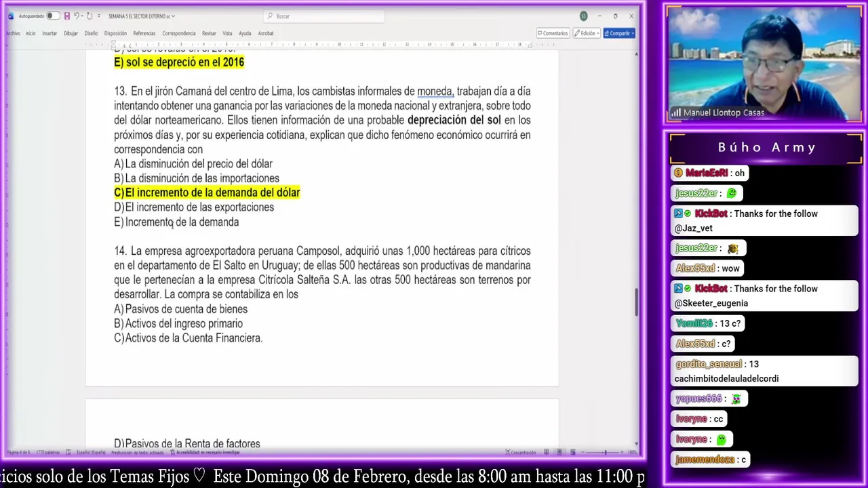Switch to the Referencias tab
Screen dimensions: 868x488
144,33
